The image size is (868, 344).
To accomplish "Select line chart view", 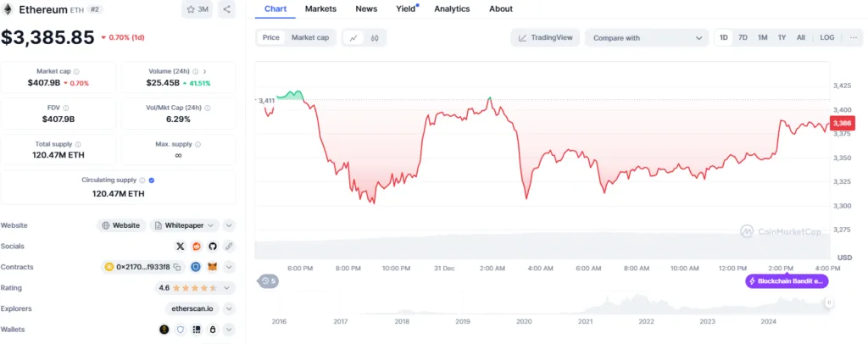I will [x=353, y=37].
